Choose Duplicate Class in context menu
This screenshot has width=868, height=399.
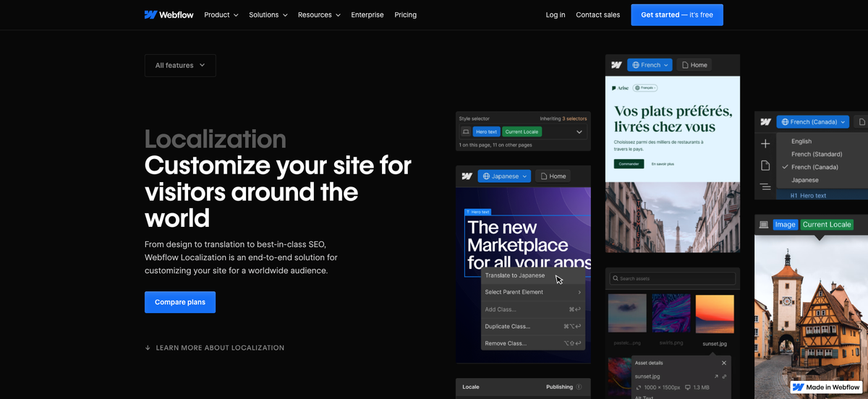pos(533,326)
